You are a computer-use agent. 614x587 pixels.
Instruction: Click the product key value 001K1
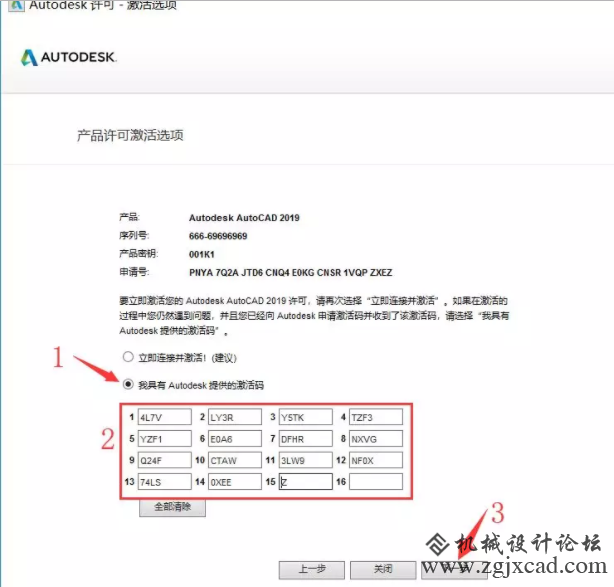click(202, 255)
